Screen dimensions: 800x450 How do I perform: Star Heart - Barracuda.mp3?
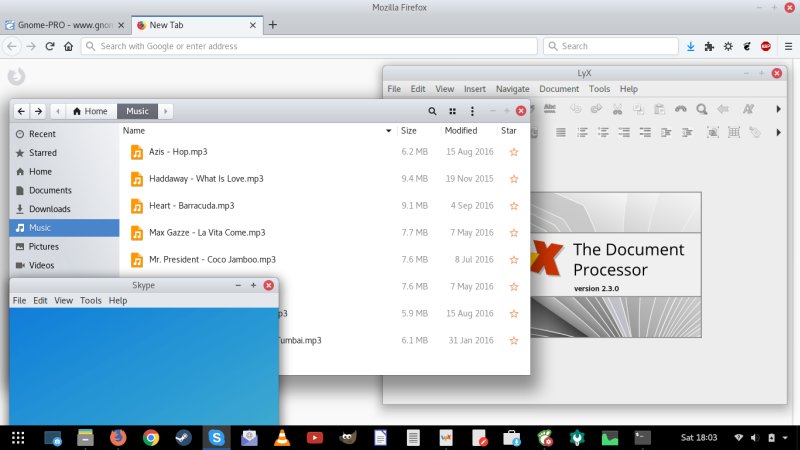[x=514, y=206]
